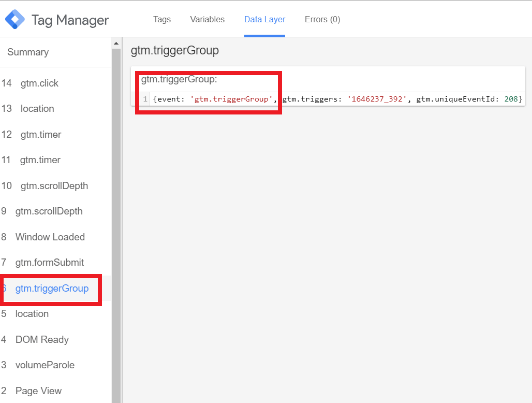
Task: Click the sidebar vertical scrollbar track
Action: pos(116,226)
